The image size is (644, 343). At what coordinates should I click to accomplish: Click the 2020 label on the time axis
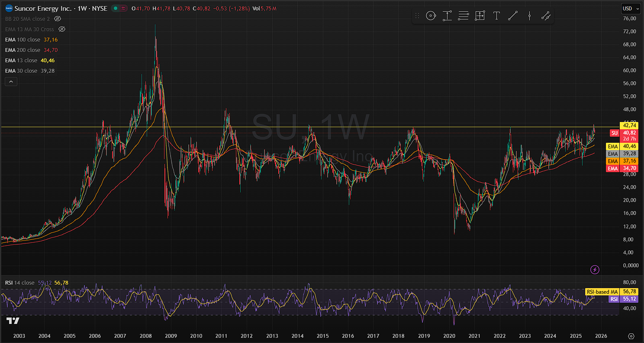[x=450, y=336]
